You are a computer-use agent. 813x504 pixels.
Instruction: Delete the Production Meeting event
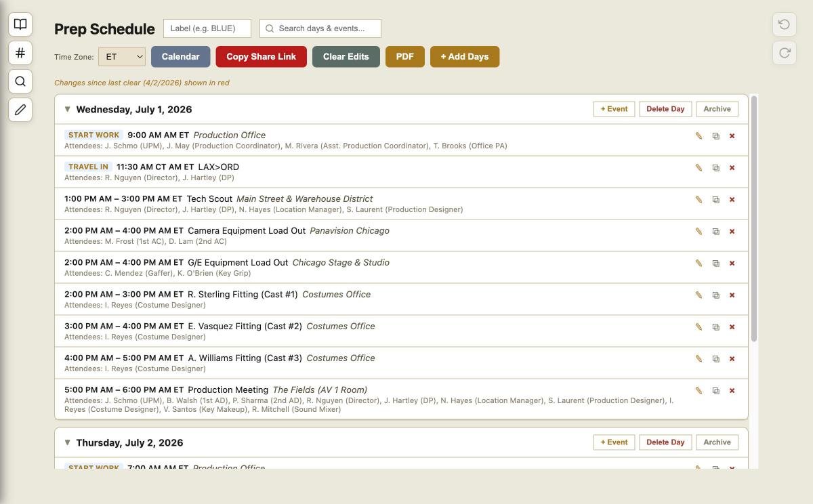pyautogui.click(x=732, y=391)
